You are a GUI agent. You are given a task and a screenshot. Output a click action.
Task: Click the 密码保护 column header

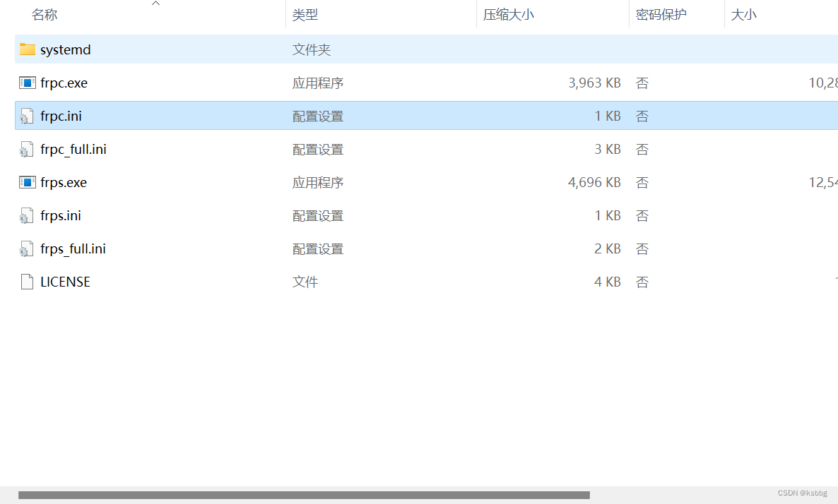pyautogui.click(x=661, y=14)
